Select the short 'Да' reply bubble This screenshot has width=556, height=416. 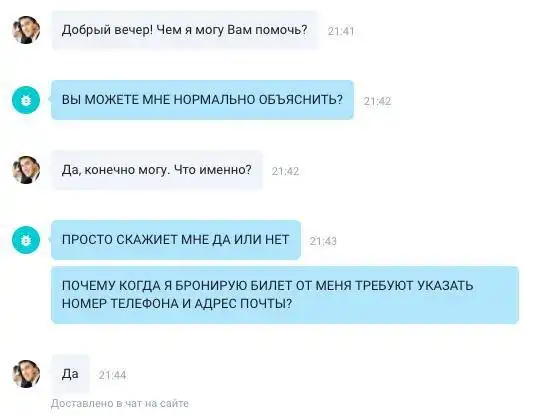[x=71, y=374]
